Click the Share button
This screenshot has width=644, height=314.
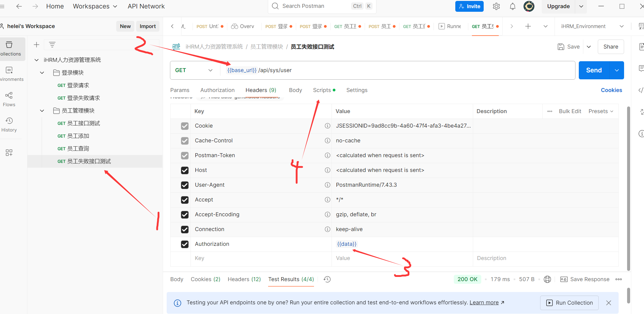(611, 47)
